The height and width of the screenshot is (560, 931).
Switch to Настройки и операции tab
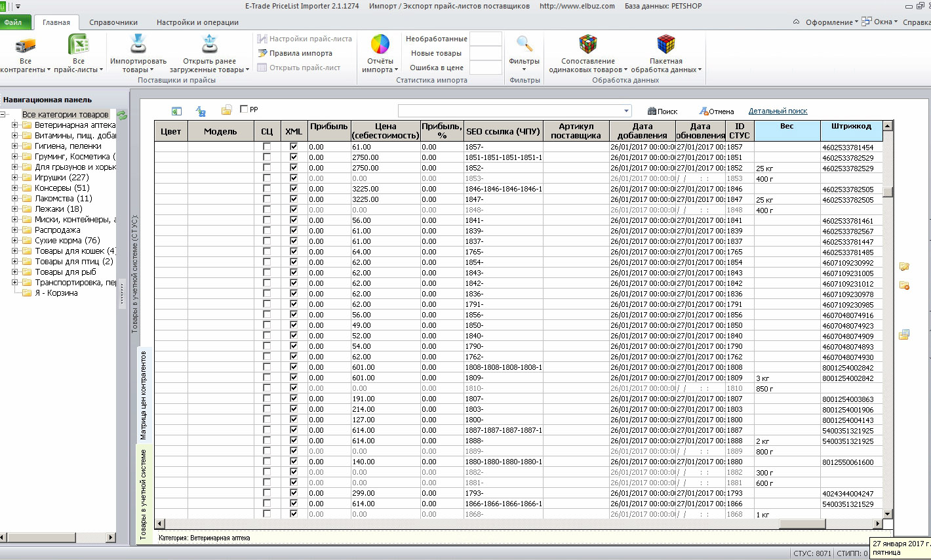197,22
